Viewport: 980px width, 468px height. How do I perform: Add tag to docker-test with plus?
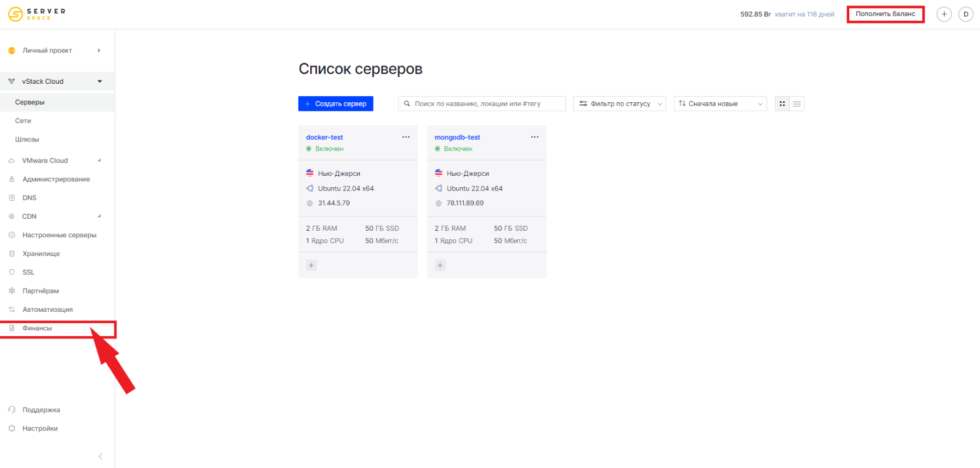click(311, 266)
